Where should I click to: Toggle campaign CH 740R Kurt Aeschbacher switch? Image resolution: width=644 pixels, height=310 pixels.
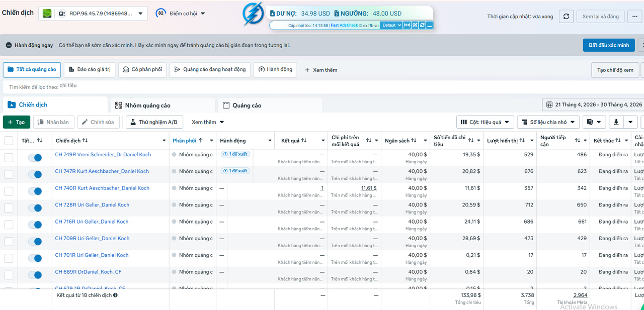tap(35, 191)
